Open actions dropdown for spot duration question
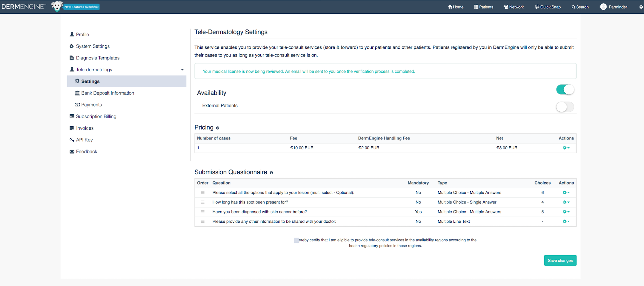The image size is (644, 286). tap(566, 202)
